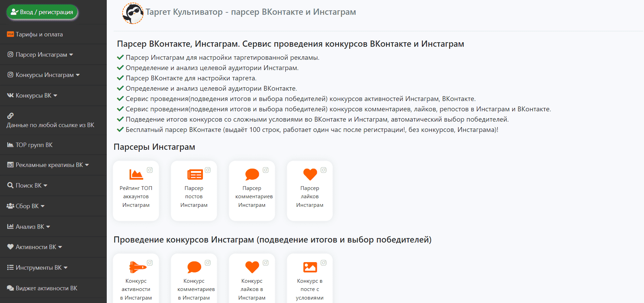644x303 pixels.
Task: Click the users icon beside Сбор ВК
Action: click(10, 206)
